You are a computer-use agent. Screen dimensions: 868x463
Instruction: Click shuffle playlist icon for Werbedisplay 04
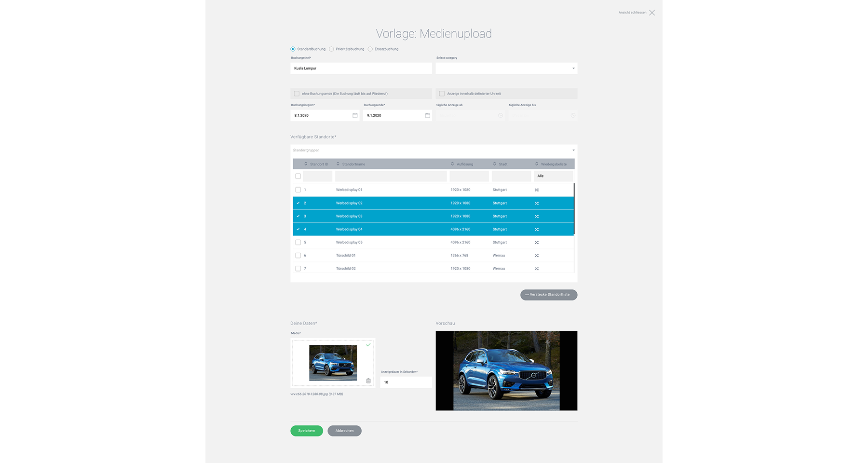[537, 229]
